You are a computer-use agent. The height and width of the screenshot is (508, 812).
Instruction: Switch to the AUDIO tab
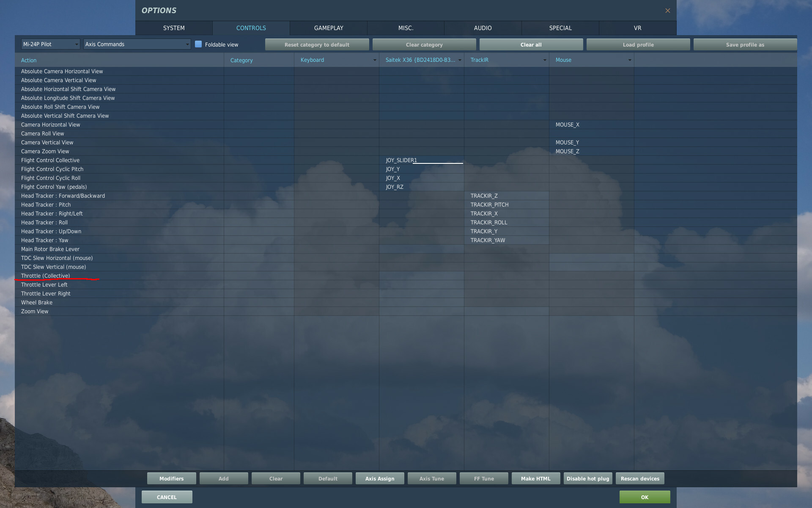483,28
